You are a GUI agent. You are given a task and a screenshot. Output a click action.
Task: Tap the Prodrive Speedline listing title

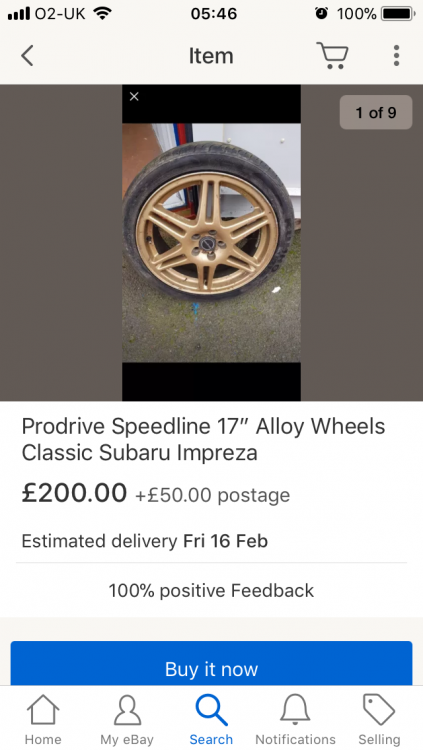[203, 439]
